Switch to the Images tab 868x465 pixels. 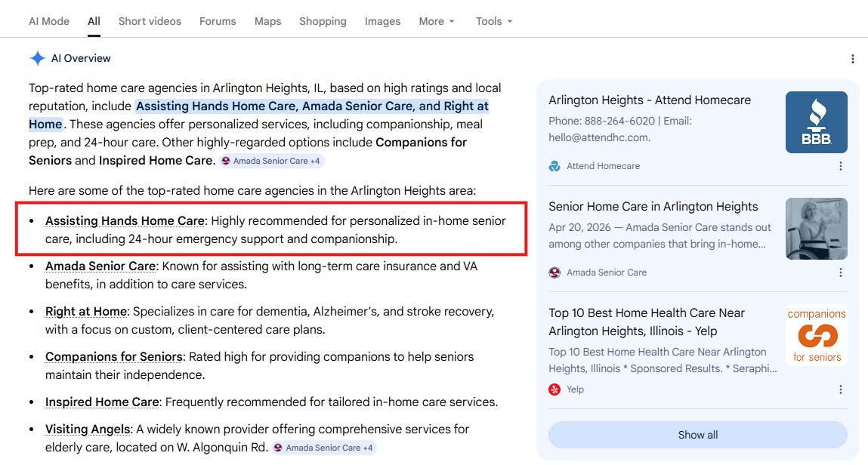382,21
